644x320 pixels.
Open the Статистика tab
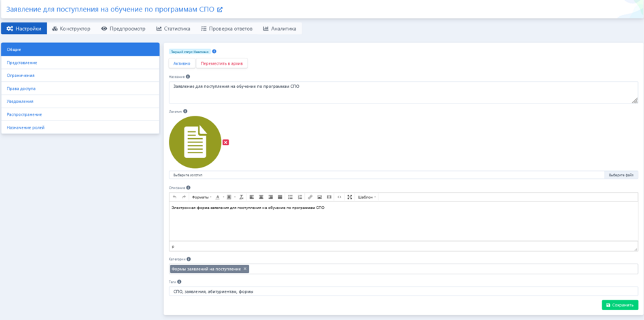coord(173,29)
